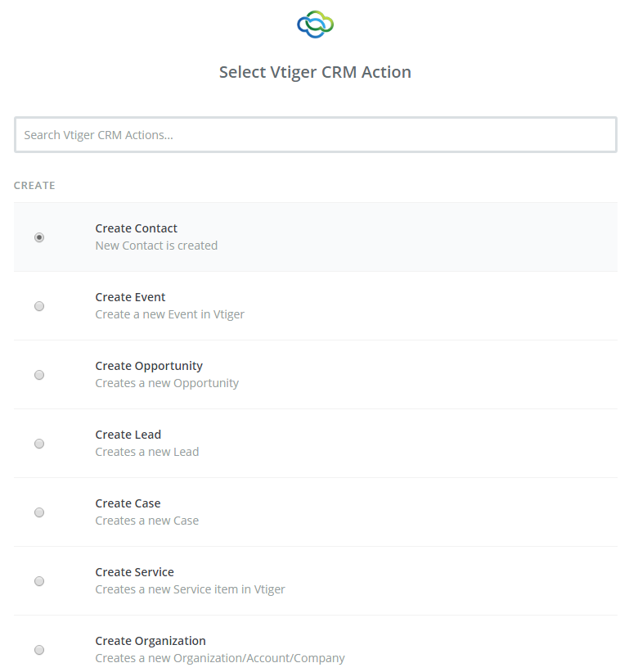Click the "New Contact is created" description
This screenshot has width=629, height=672.
coord(156,246)
